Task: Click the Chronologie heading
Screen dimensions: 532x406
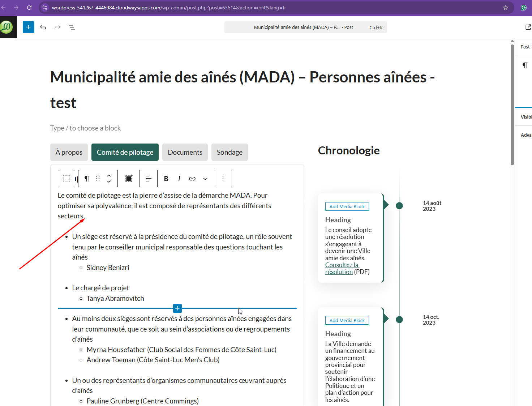Action: [349, 150]
